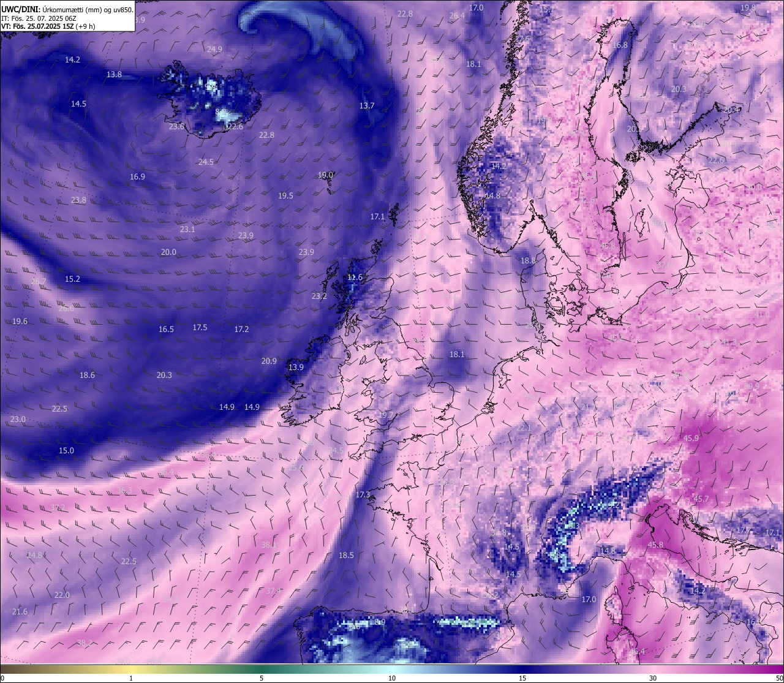
Task: Pick the '30' label on the legend bar
Action: pos(653,678)
